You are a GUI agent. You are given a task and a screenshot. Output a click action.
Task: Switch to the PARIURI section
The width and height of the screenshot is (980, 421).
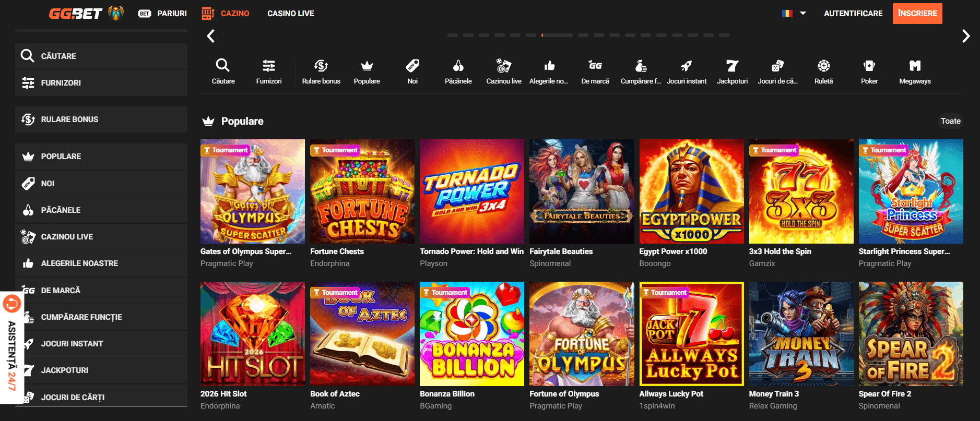tap(162, 14)
